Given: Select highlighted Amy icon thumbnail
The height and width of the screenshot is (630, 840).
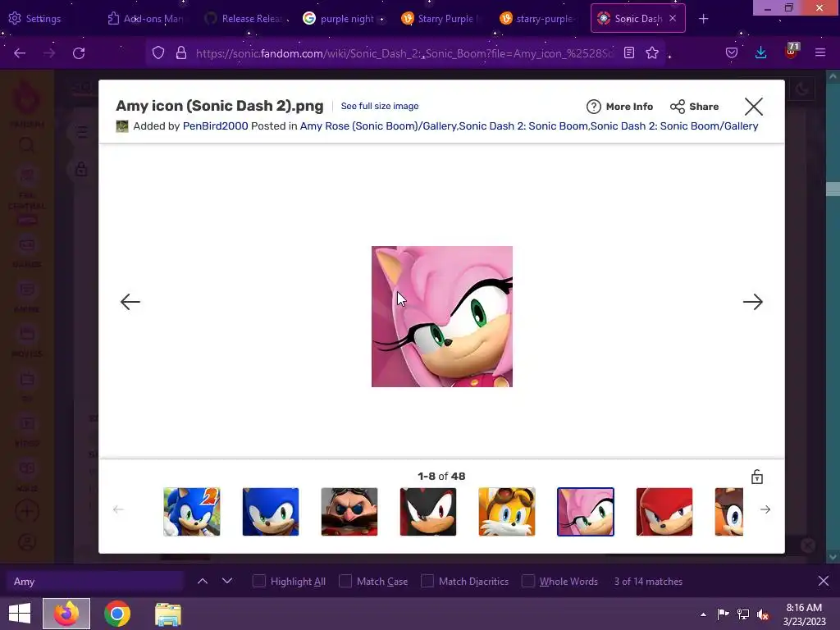Looking at the screenshot, I should tap(586, 512).
